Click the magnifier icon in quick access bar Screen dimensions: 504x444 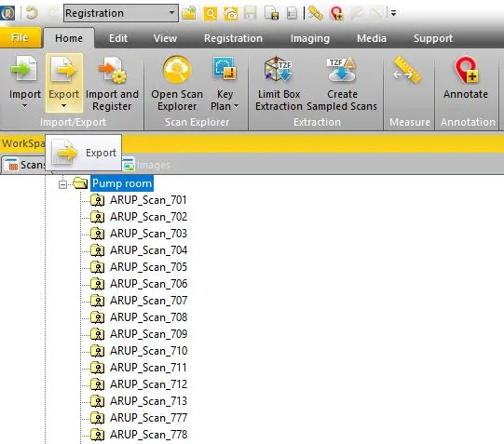click(211, 13)
